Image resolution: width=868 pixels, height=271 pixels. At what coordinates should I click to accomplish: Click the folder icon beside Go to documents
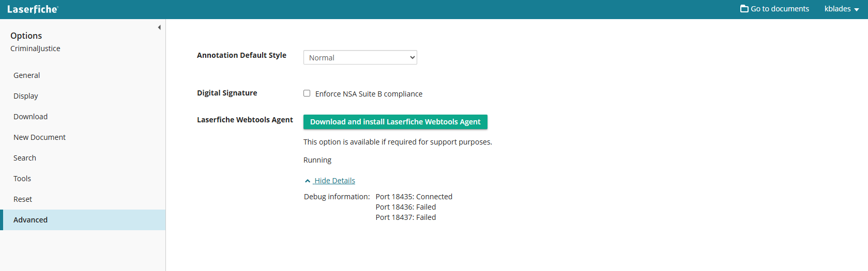[744, 9]
